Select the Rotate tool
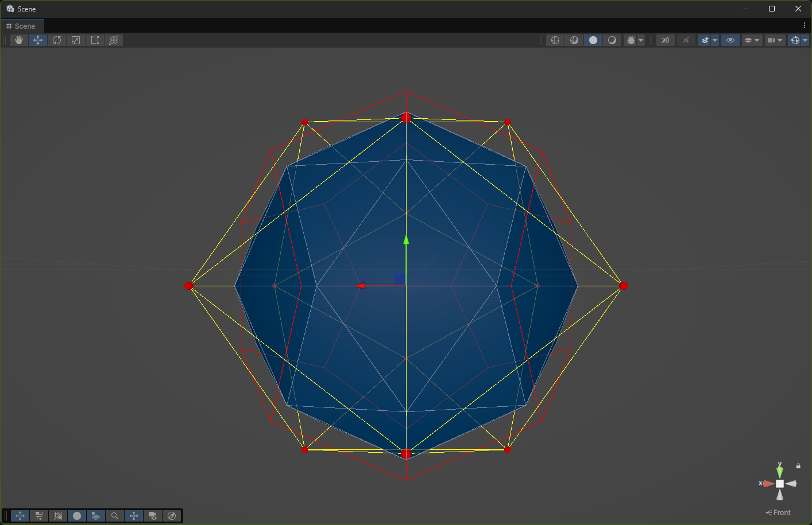 [57, 40]
